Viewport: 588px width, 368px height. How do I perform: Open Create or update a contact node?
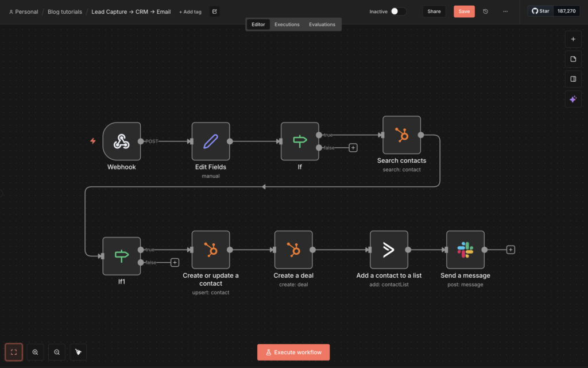point(211,250)
